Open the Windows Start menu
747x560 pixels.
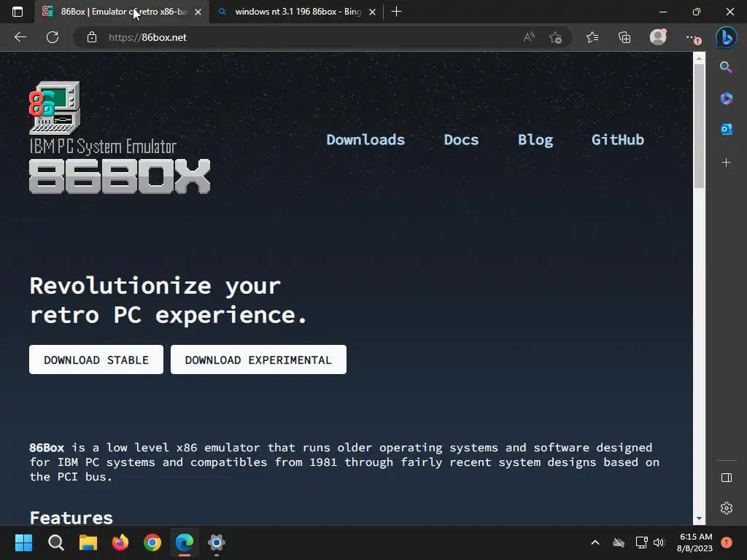(x=23, y=542)
